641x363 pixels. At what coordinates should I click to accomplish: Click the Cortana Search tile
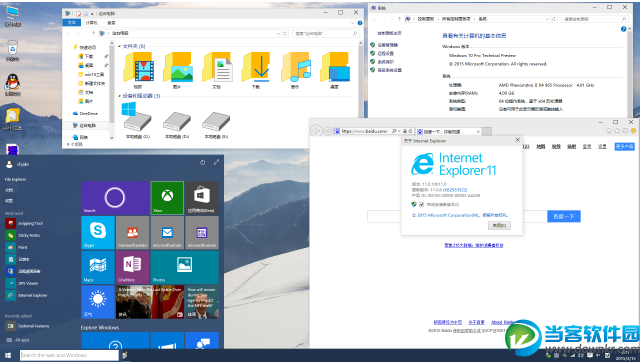(115, 198)
